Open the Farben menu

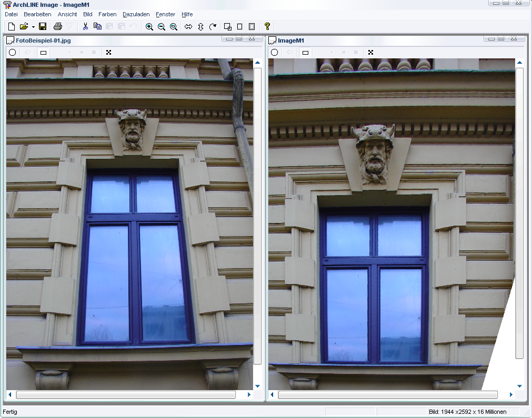pos(107,14)
